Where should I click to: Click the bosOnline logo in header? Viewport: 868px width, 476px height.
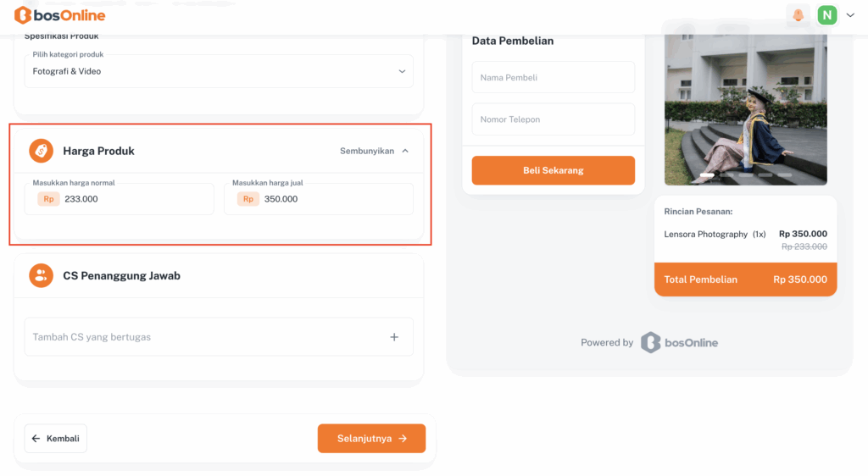pyautogui.click(x=59, y=15)
